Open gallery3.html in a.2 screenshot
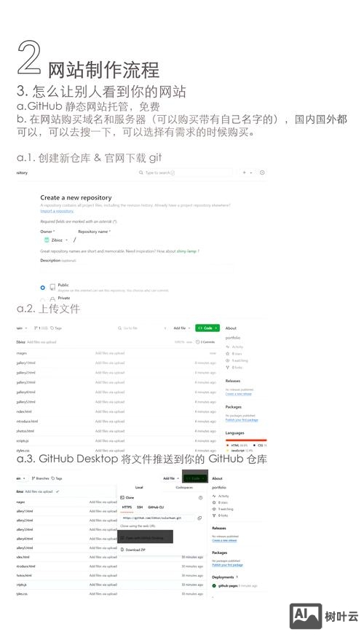Viewport: 364px width, 637px height. [25, 382]
